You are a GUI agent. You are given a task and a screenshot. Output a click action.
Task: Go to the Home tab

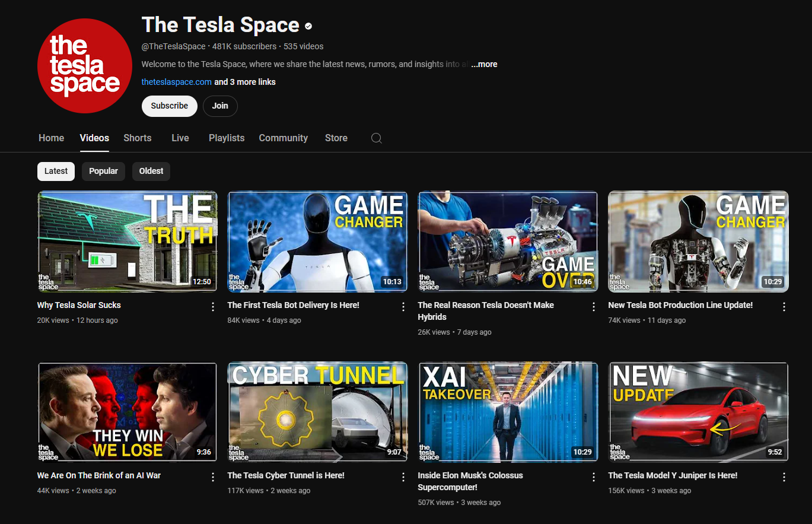pyautogui.click(x=52, y=138)
